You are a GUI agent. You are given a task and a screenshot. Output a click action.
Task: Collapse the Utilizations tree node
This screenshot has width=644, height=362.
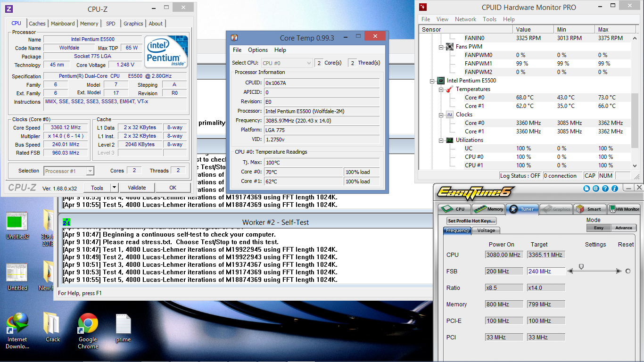[x=441, y=140]
